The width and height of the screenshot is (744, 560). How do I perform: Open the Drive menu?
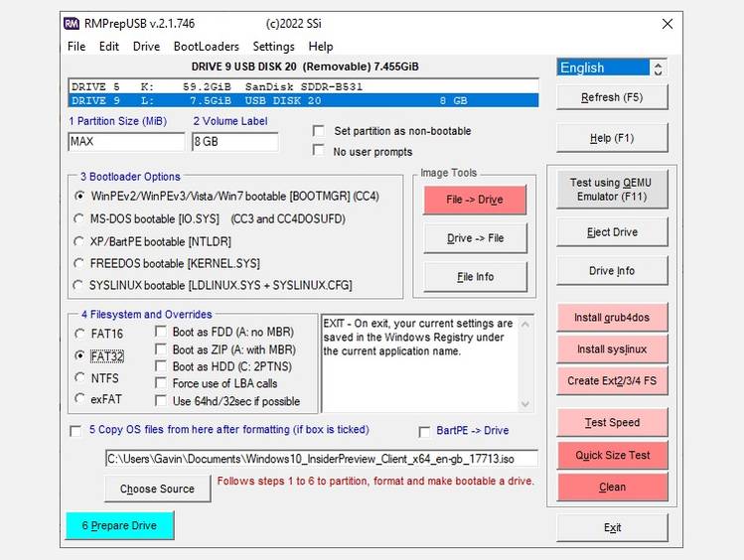click(146, 47)
